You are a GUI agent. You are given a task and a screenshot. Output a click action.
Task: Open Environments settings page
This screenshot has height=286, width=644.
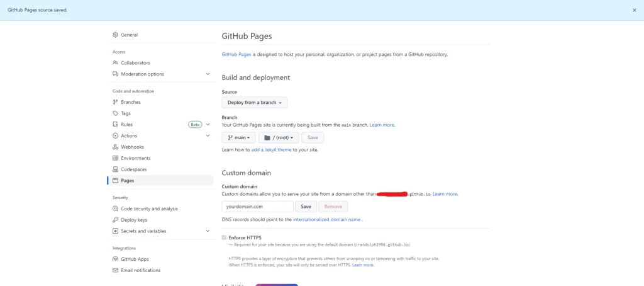coord(136,158)
